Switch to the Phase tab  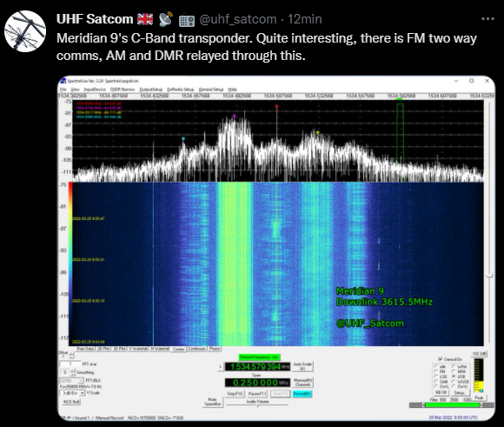tap(215, 349)
